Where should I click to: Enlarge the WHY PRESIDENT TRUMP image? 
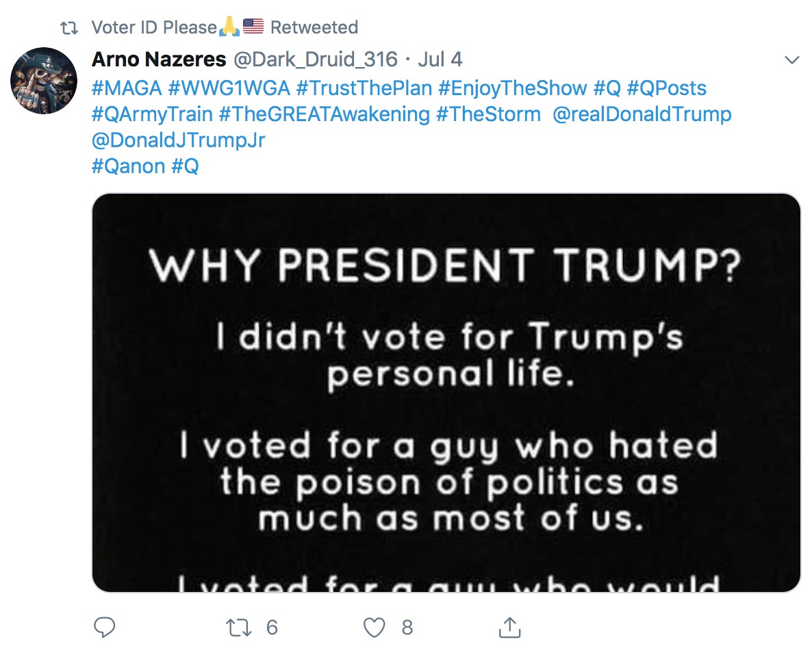pos(446,392)
